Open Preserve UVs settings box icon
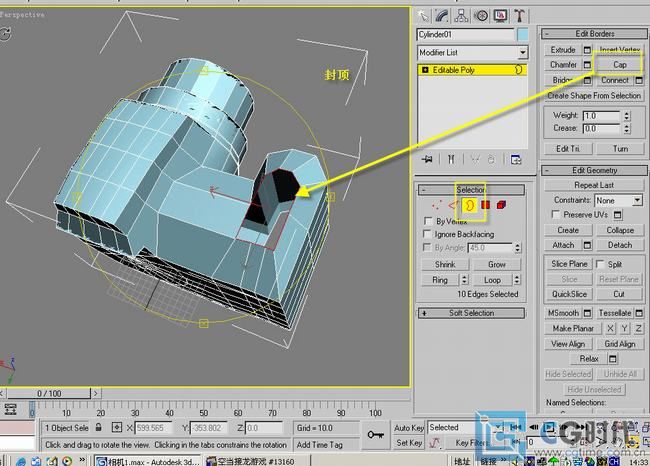650x466 pixels. [x=618, y=215]
